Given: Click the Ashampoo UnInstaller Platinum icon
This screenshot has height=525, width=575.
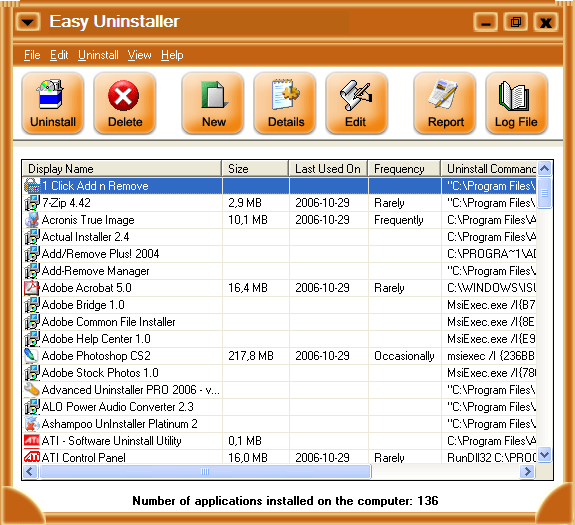Looking at the screenshot, I should pos(32,424).
